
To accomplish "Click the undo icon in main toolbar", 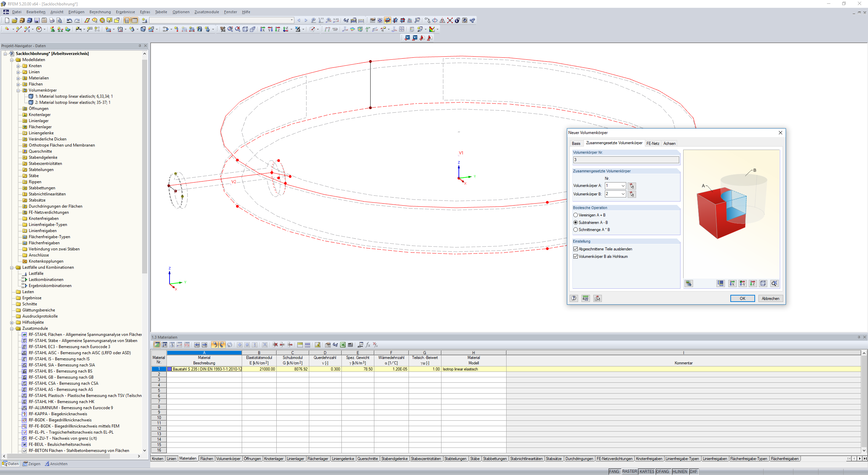I will pos(69,21).
